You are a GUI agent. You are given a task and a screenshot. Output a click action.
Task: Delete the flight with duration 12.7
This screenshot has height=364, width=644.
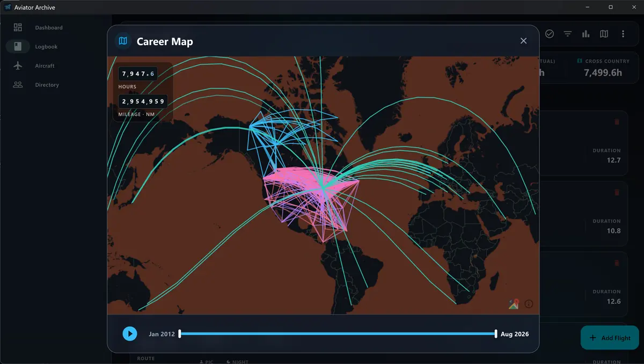pyautogui.click(x=617, y=122)
